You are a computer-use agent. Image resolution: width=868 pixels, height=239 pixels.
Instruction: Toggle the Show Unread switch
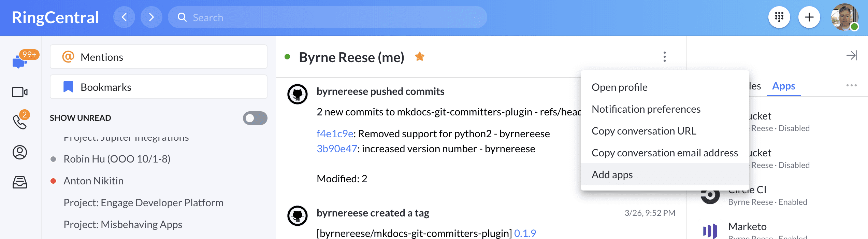(x=255, y=118)
